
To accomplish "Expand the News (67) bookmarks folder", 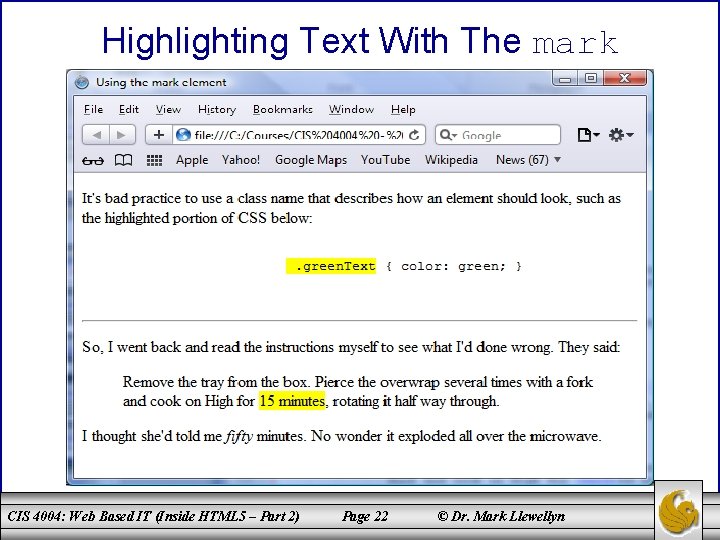I will [x=528, y=160].
